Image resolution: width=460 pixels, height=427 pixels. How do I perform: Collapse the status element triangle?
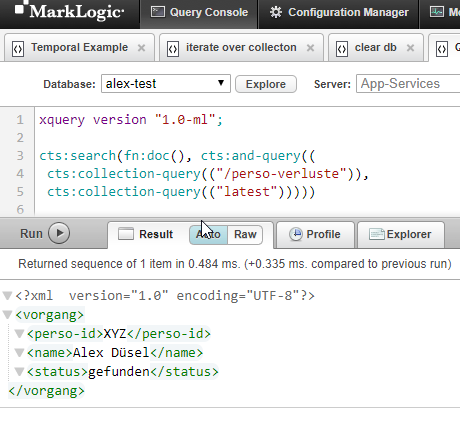pos(20,371)
